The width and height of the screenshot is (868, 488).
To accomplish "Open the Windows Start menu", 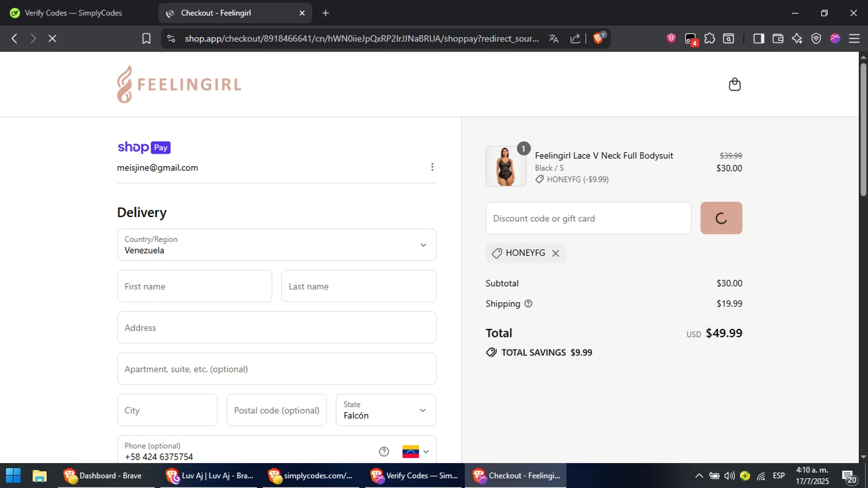I will (13, 476).
